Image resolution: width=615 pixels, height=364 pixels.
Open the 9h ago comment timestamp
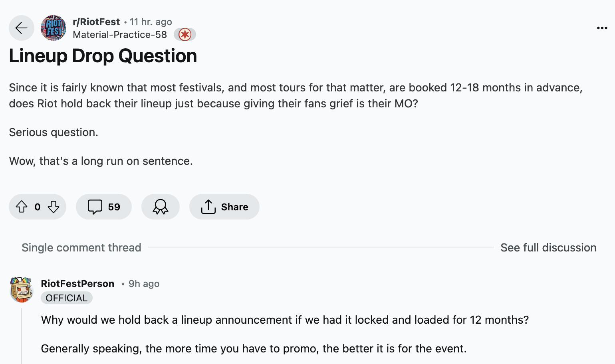click(144, 284)
